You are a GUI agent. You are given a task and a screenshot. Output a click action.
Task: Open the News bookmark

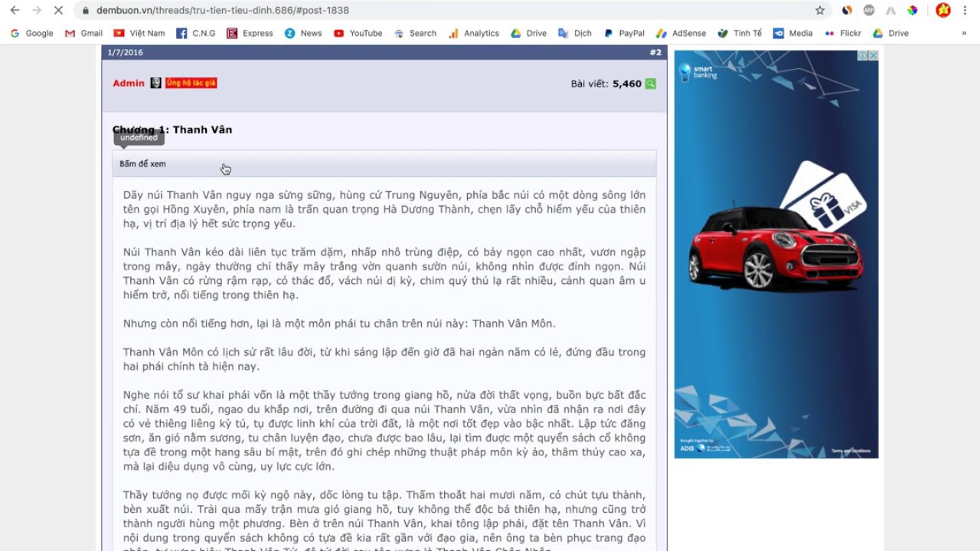coord(303,34)
